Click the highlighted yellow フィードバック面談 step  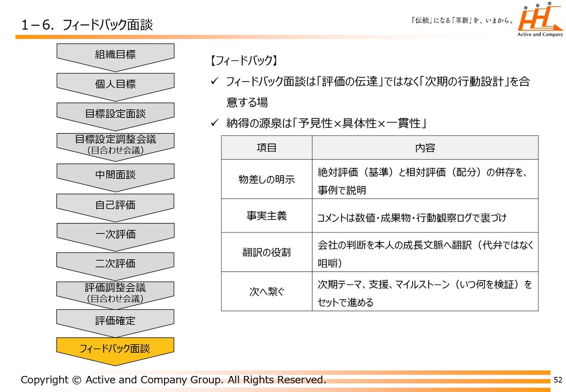(115, 349)
